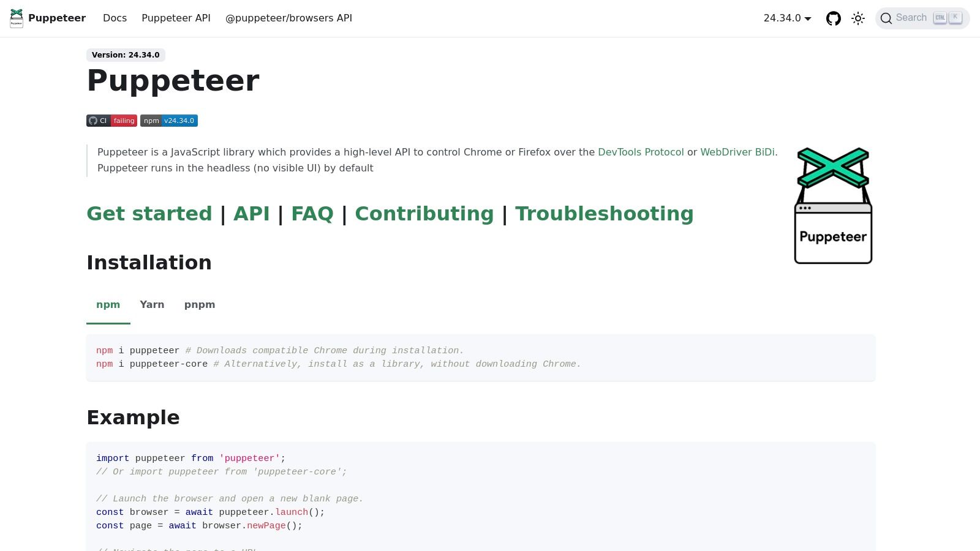Open the WebDriver BiDi link
The width and height of the screenshot is (980, 551).
coord(737,152)
